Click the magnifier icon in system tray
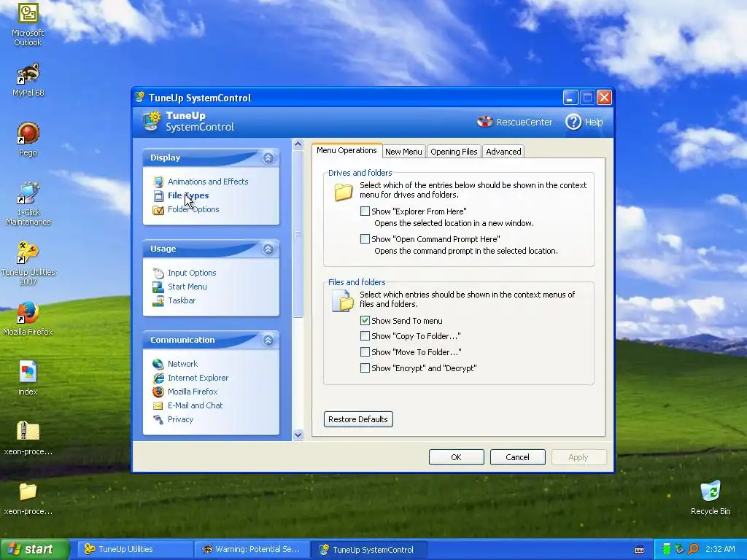Image resolution: width=747 pixels, height=560 pixels. point(693,549)
